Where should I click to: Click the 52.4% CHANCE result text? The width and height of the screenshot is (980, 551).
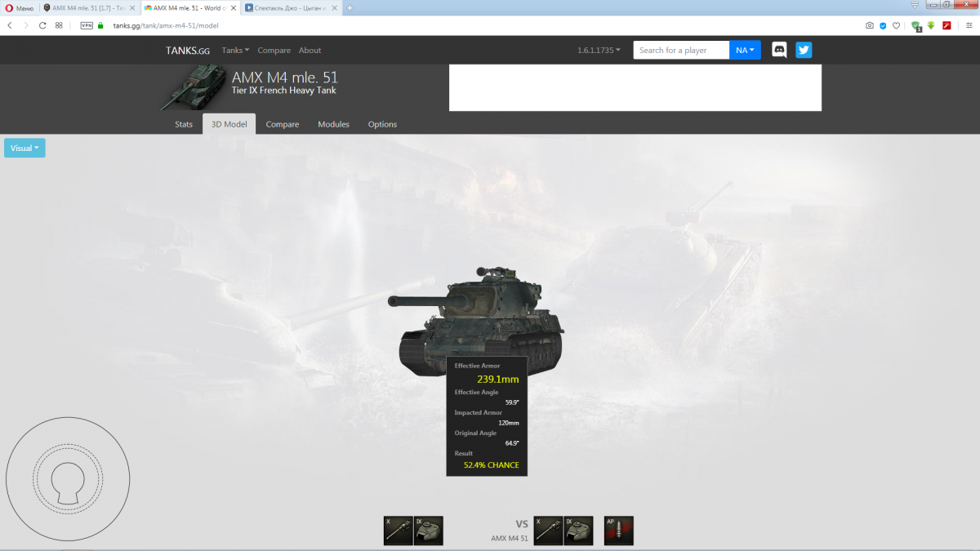click(491, 464)
